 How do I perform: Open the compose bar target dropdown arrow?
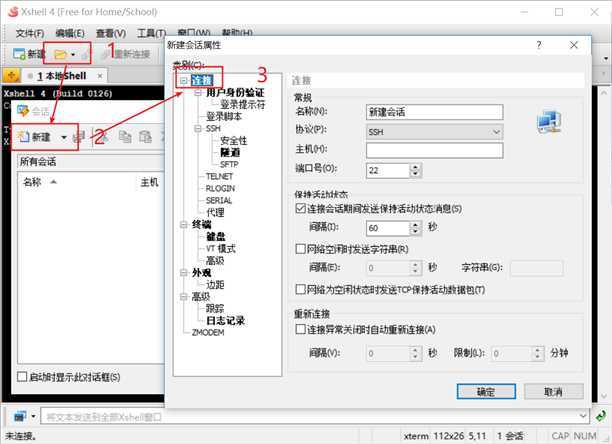click(34, 416)
